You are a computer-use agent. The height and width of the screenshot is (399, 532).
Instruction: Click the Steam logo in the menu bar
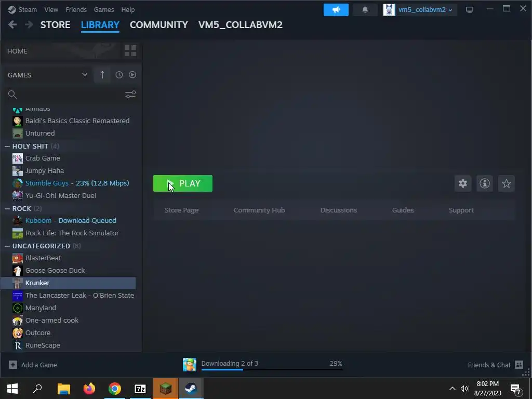[12, 9]
